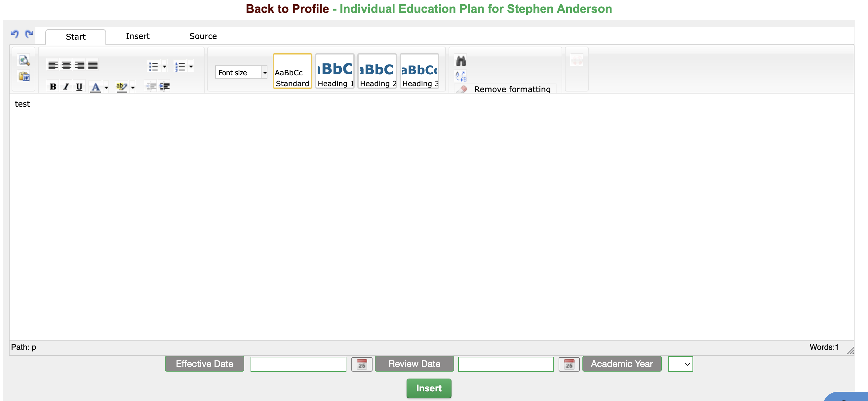Click the 'Path: p' status element
This screenshot has width=868, height=401.
click(x=23, y=347)
